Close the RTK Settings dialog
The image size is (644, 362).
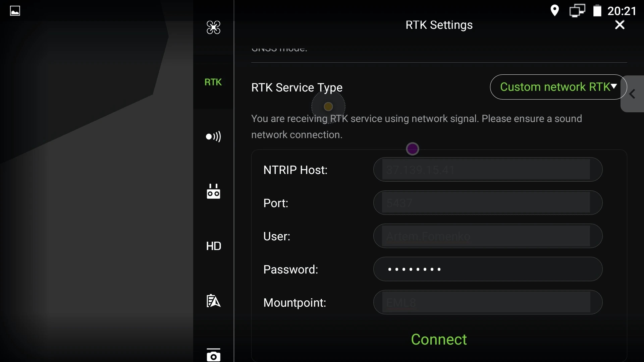tap(619, 24)
